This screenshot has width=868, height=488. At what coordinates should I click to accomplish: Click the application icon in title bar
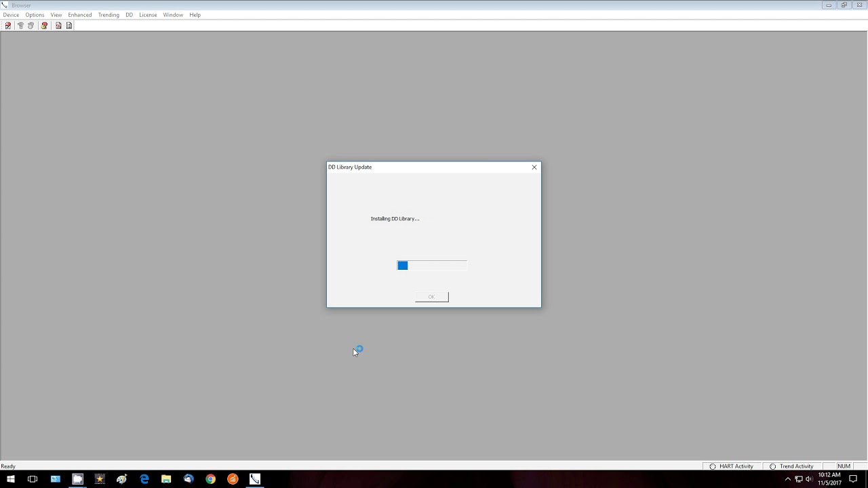tap(5, 5)
